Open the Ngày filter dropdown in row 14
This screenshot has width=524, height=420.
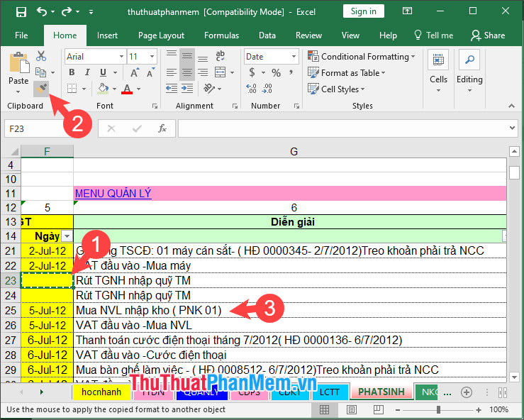click(x=67, y=236)
